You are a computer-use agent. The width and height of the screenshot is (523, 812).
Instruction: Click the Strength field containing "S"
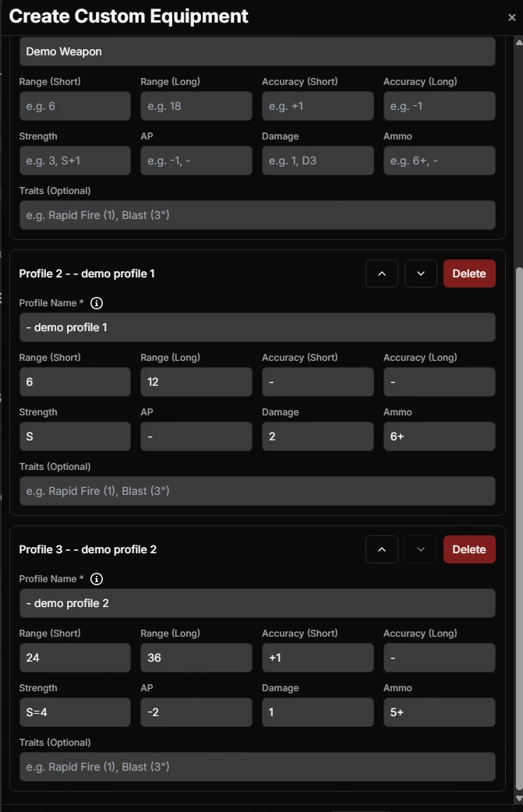click(75, 436)
